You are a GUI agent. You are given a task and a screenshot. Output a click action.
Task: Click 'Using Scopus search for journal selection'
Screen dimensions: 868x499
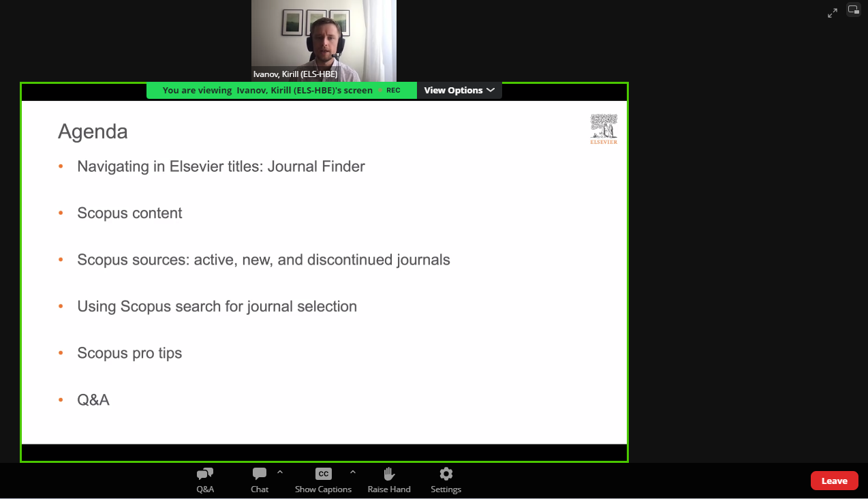[217, 307]
